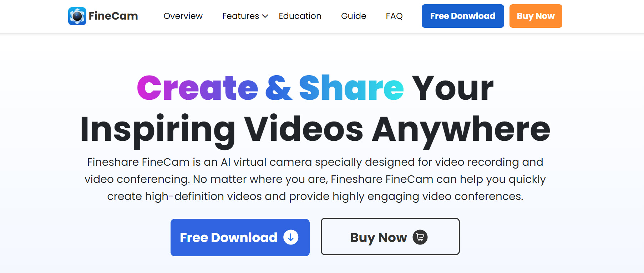The width and height of the screenshot is (644, 273).
Task: Click the FineCam camera logo icon
Action: click(77, 16)
